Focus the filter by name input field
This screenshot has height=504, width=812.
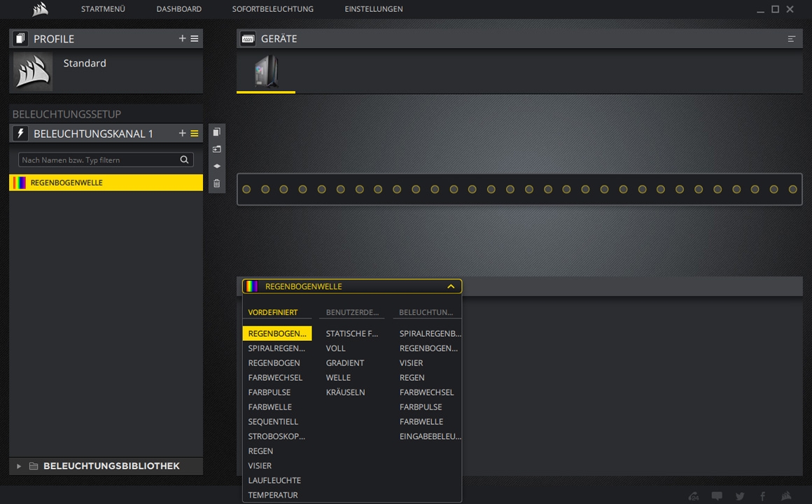(106, 160)
